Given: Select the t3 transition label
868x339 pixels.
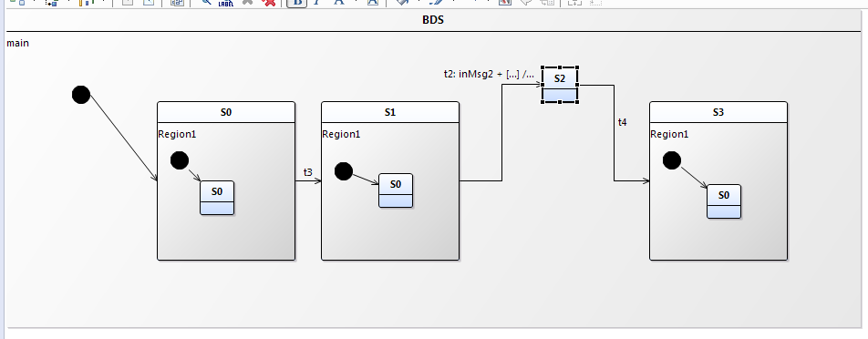Looking at the screenshot, I should (308, 172).
